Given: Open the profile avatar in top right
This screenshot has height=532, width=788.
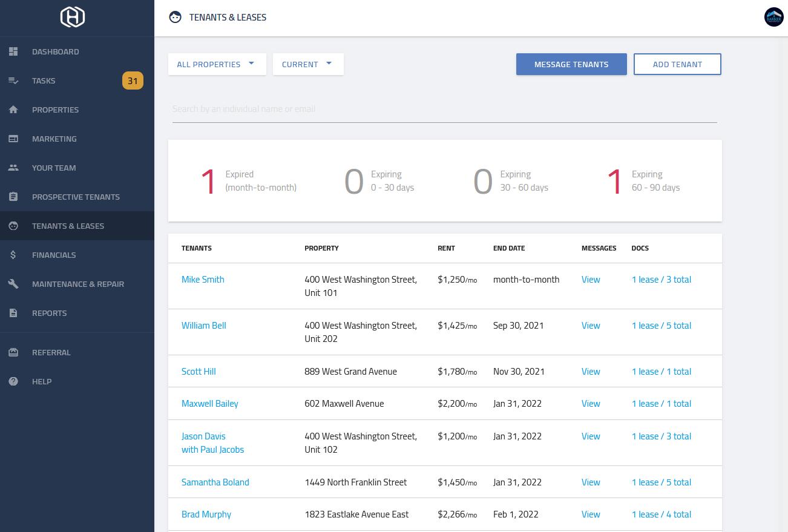Looking at the screenshot, I should coord(774,17).
